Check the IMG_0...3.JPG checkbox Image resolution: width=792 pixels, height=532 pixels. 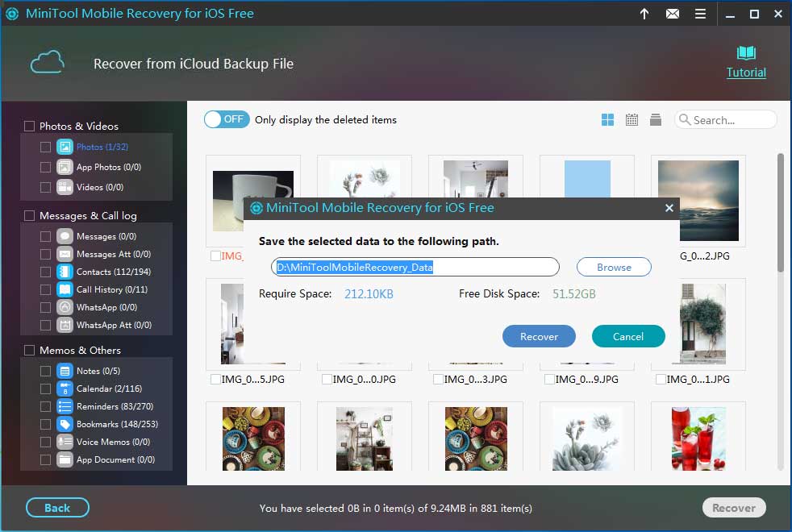pos(438,379)
